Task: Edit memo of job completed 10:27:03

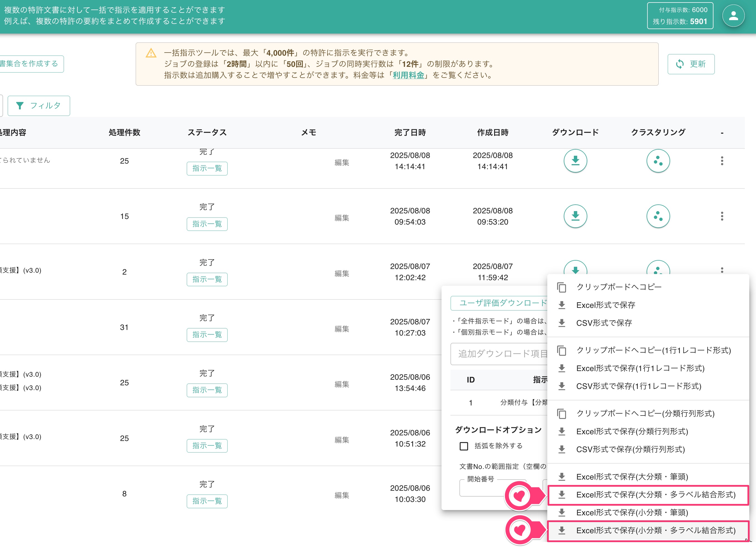Action: coord(342,329)
